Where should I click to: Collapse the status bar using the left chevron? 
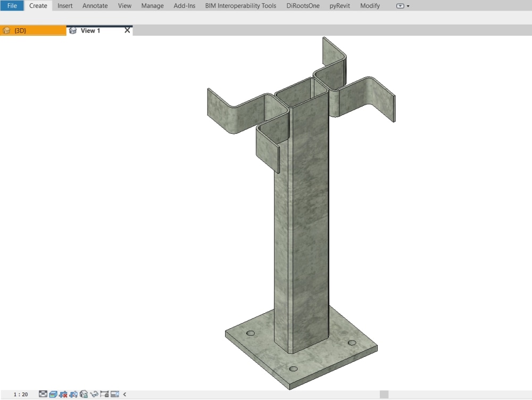(124, 395)
